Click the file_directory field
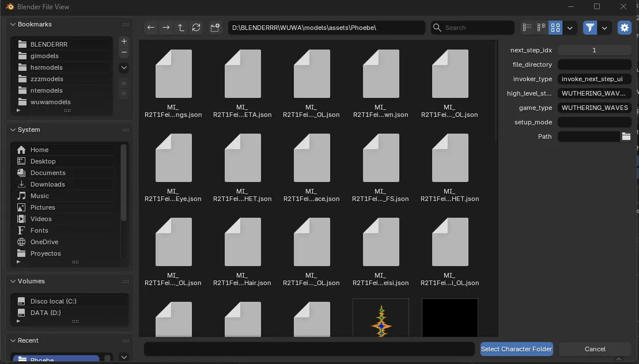 click(x=594, y=65)
